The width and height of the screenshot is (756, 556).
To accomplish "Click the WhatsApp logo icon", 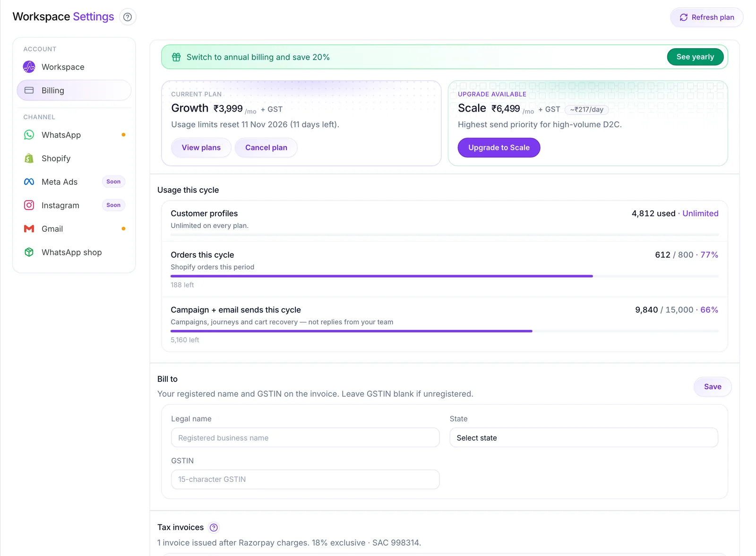I will point(29,135).
